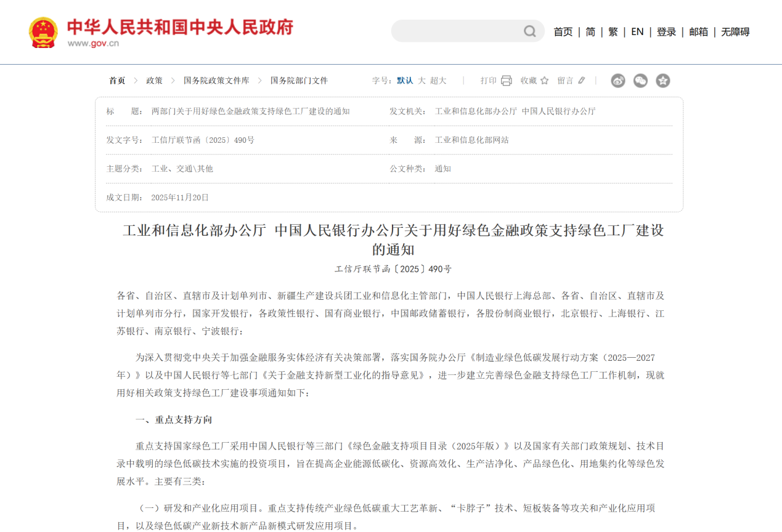Image resolution: width=782 pixels, height=532 pixels.
Task: Share the page to Weibo
Action: [x=618, y=81]
